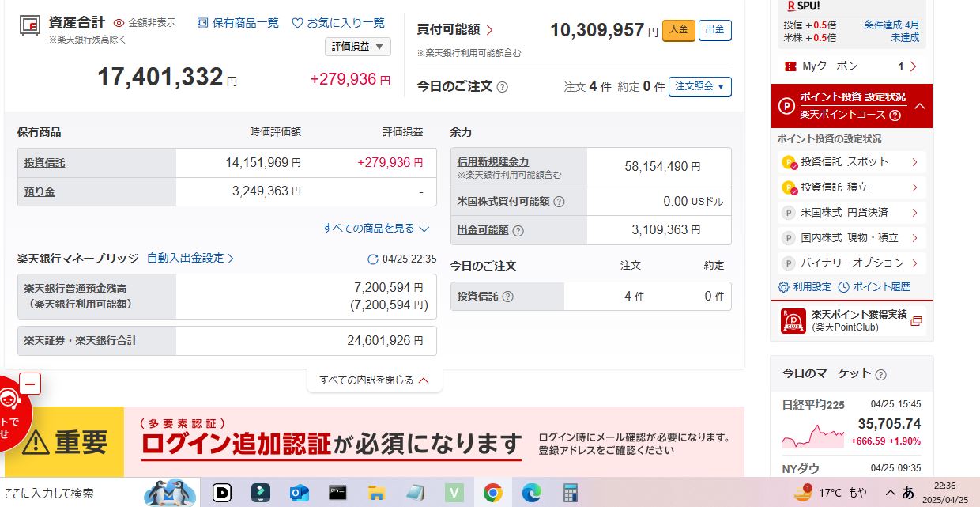The height and width of the screenshot is (507, 980).
Task: Open File Explorer from taskbar
Action: (376, 493)
